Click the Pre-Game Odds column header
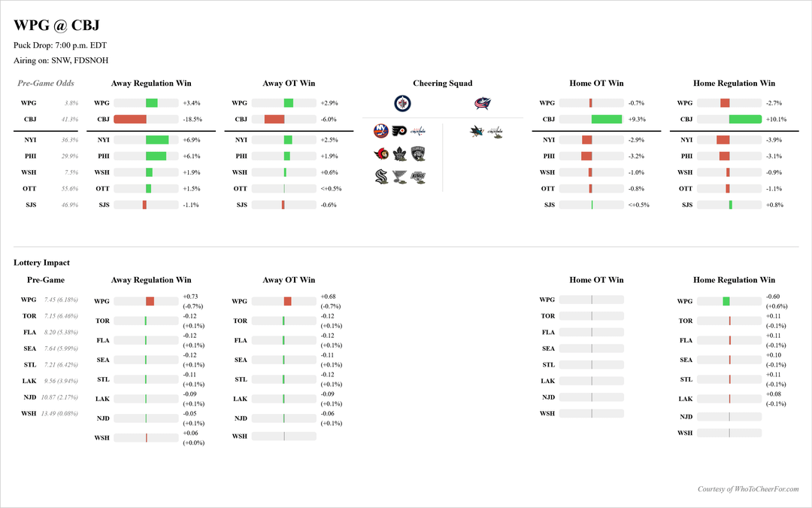 point(46,84)
